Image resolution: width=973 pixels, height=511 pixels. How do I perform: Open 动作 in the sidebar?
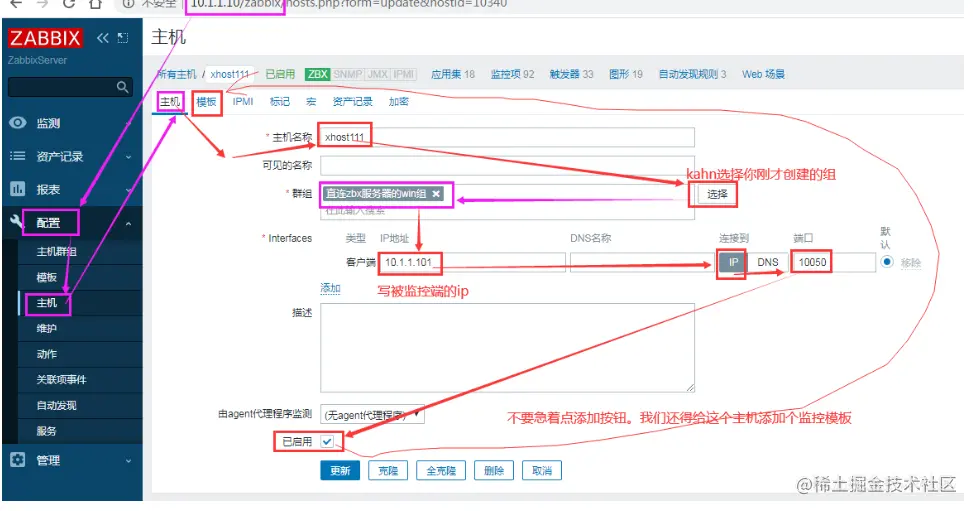(47, 354)
